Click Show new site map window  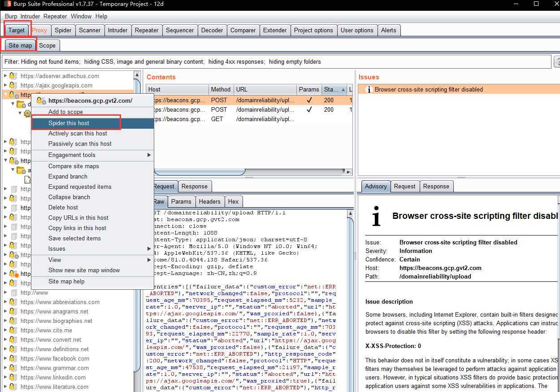point(93,270)
